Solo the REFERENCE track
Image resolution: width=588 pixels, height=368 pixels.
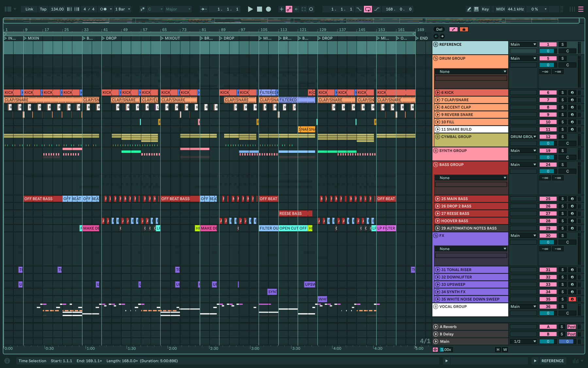[x=563, y=44]
